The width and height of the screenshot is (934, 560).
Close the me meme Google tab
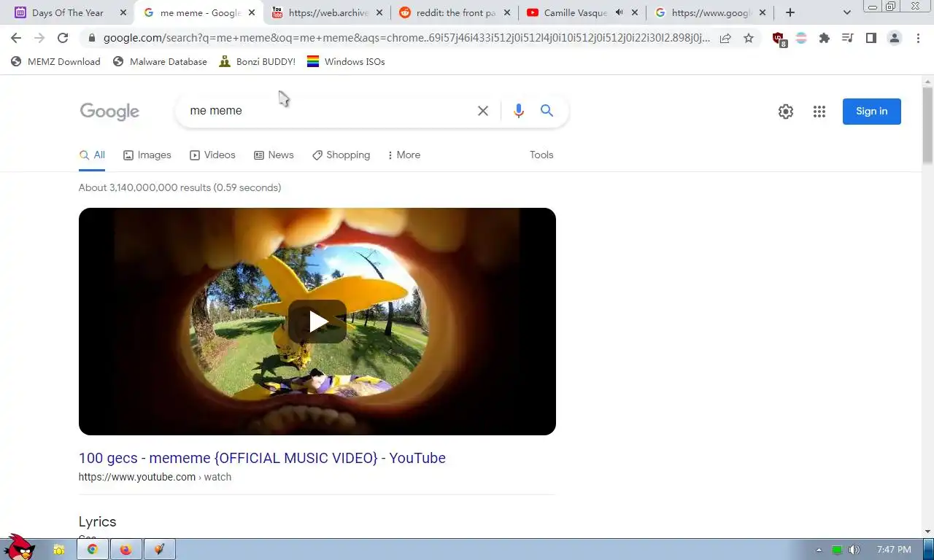point(252,12)
